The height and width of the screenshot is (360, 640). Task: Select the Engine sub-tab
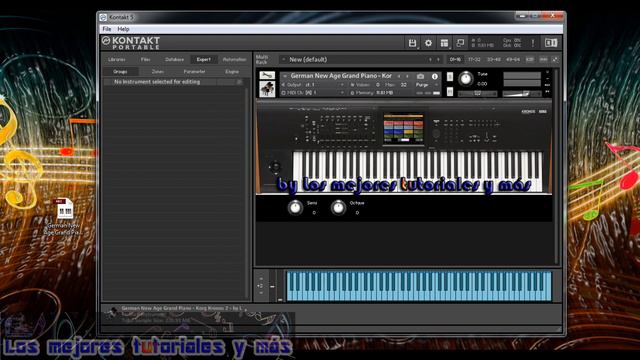pos(232,71)
